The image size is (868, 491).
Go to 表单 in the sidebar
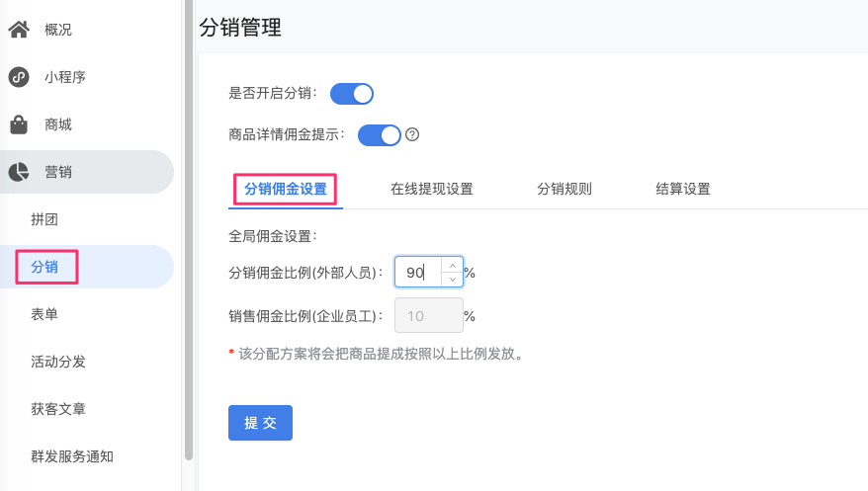(44, 314)
